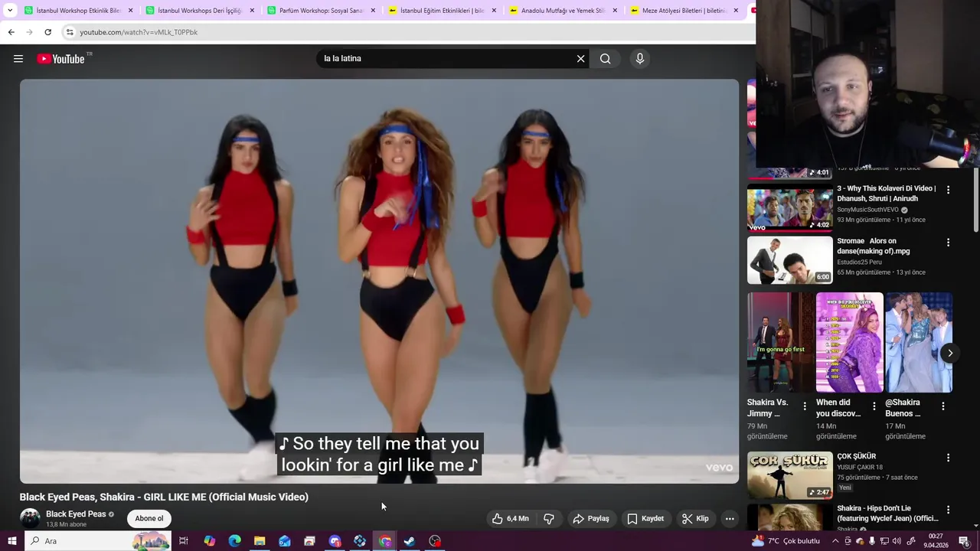Open the active Chrome taskbar icon

click(385, 541)
